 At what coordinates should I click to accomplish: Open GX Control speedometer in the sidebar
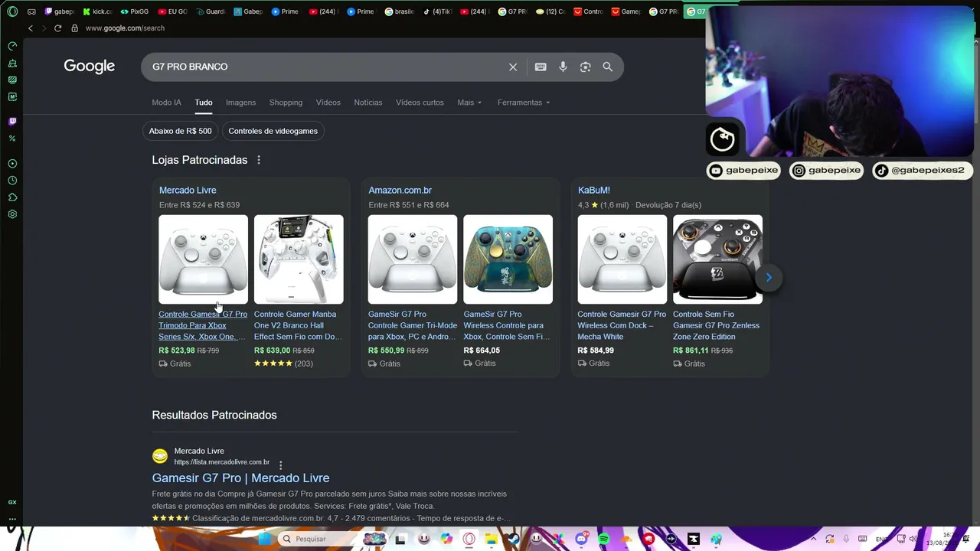12,46
